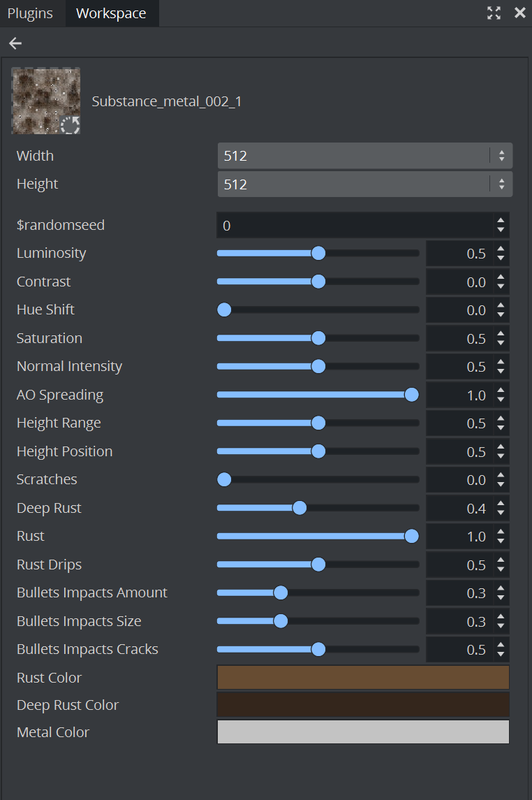Open the Height dropdown
This screenshot has width=532, height=800.
[x=364, y=184]
